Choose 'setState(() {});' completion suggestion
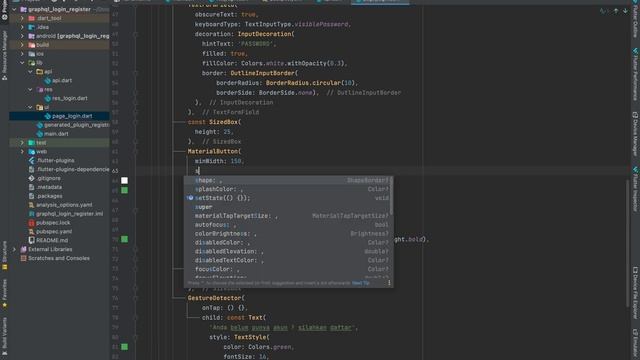 coord(287,198)
